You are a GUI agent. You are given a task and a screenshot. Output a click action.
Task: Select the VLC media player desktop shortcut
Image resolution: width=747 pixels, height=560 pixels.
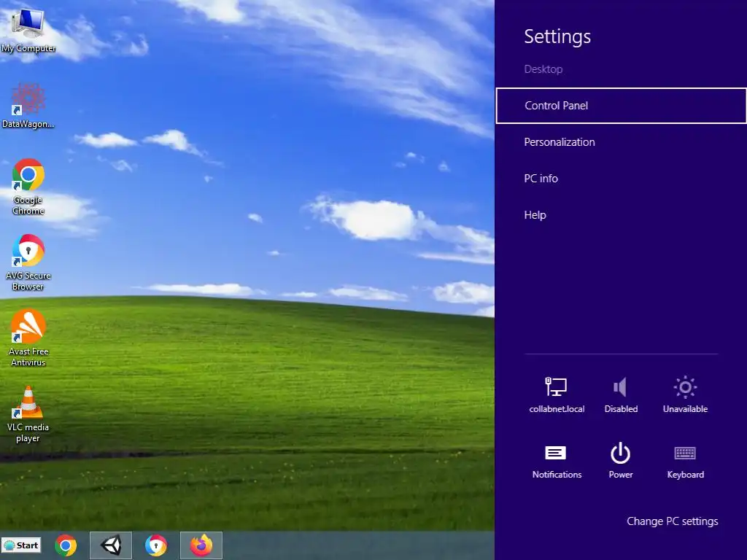[x=28, y=414]
